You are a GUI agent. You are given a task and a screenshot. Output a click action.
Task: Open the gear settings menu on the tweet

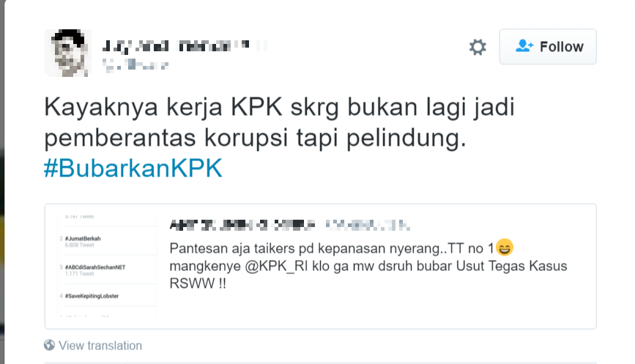[x=478, y=47]
